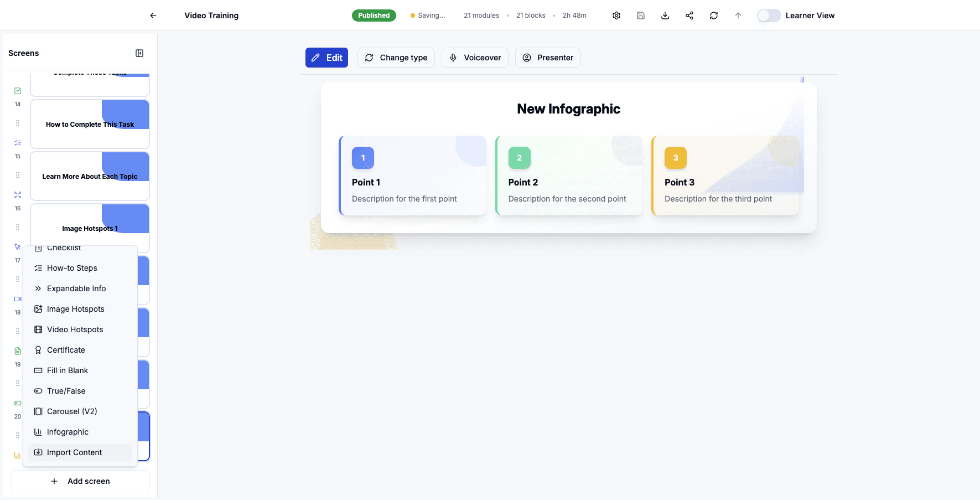Open the settings gear in the toolbar

pos(616,15)
